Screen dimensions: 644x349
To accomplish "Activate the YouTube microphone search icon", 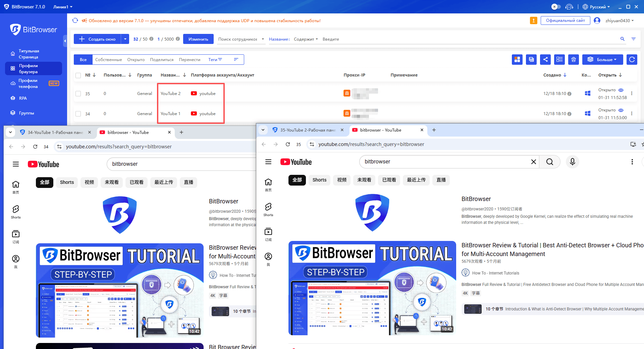I will point(572,162).
